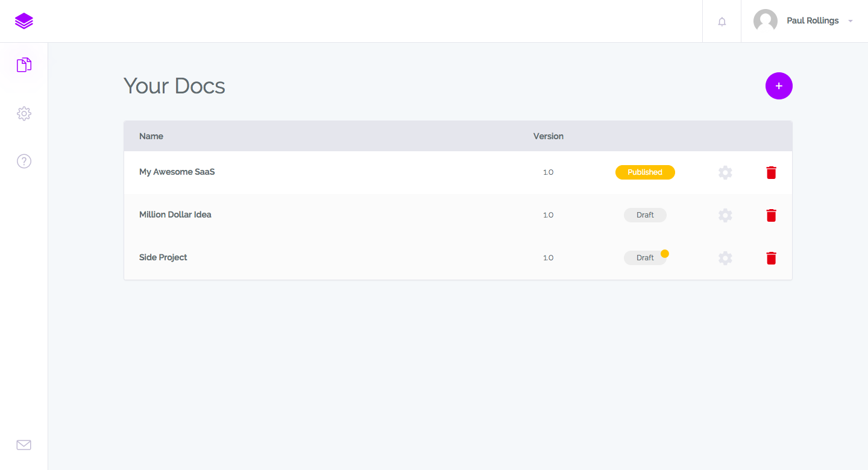Add a new doc with the plus button
The height and width of the screenshot is (470, 868).
(779, 86)
